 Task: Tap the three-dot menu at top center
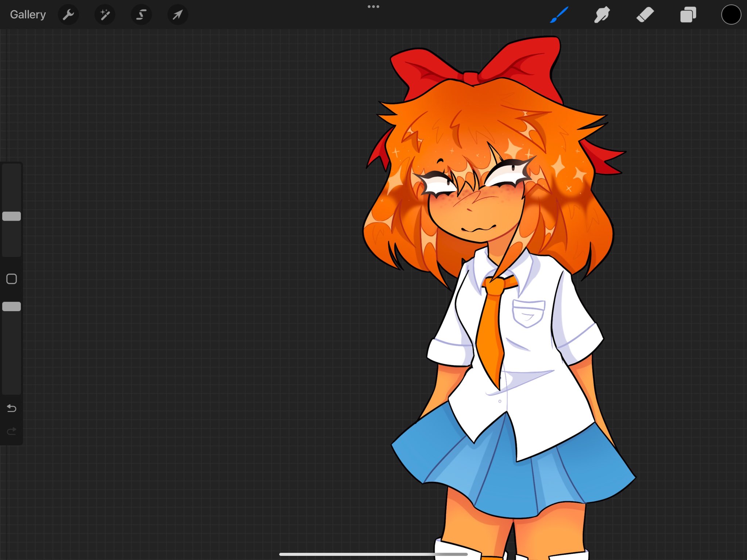click(373, 7)
